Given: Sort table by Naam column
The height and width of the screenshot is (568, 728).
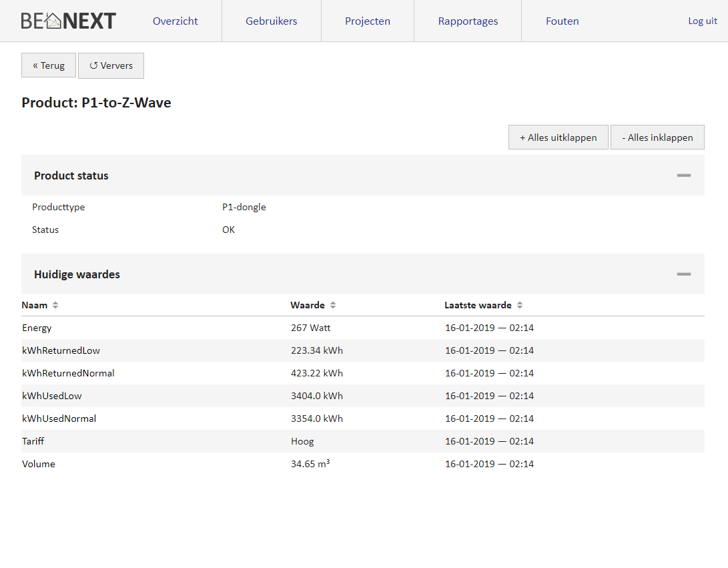Looking at the screenshot, I should (40, 305).
